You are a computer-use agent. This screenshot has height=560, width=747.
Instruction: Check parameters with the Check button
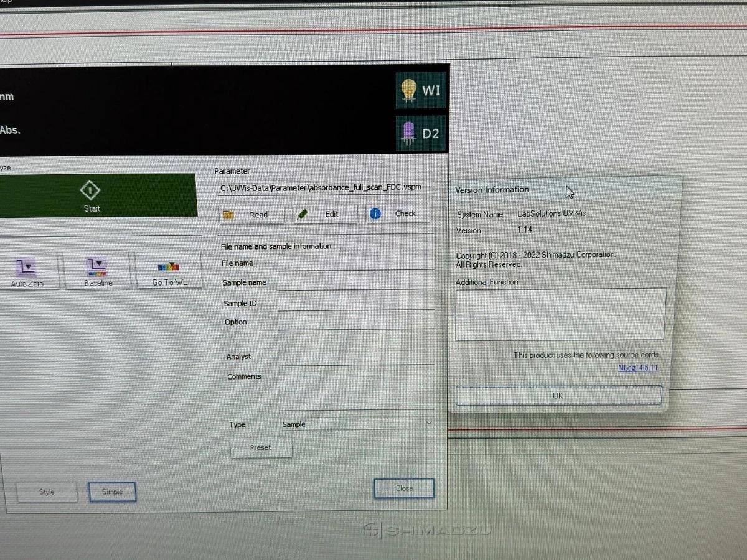[398, 213]
